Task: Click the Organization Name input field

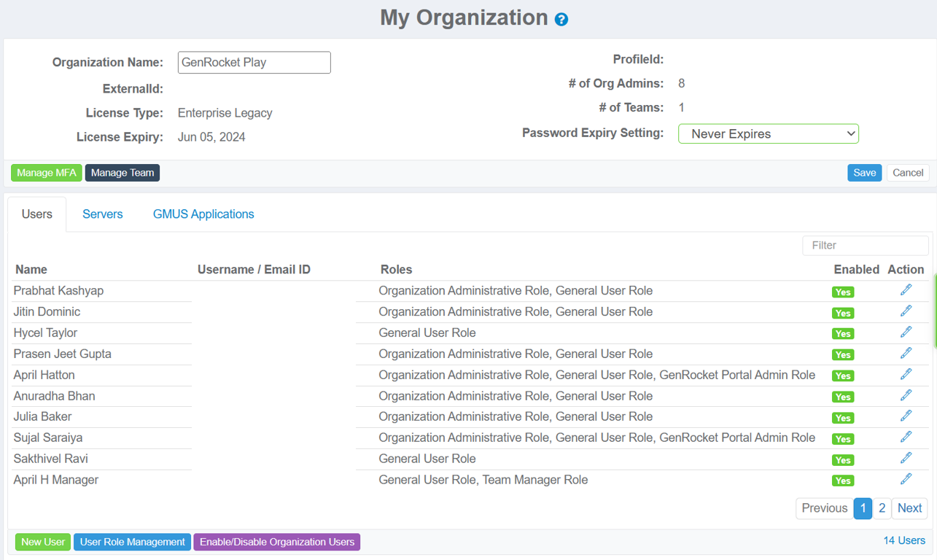Action: click(x=254, y=63)
